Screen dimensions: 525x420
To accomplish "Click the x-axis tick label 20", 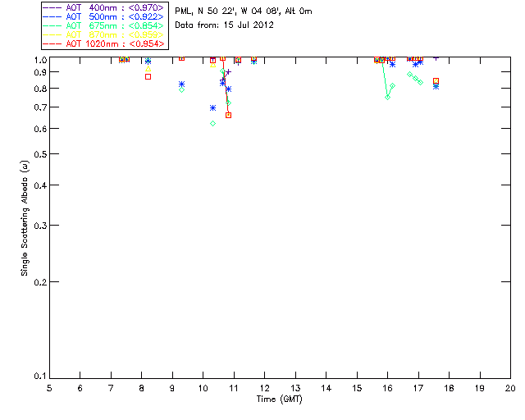I will [x=510, y=388].
